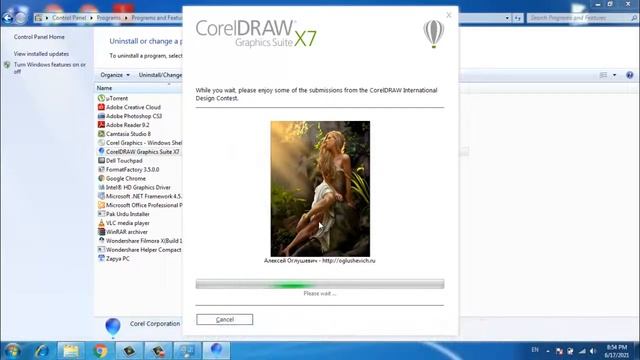Click Programs in the address breadcrumb
This screenshot has width=640, height=360.
109,18
